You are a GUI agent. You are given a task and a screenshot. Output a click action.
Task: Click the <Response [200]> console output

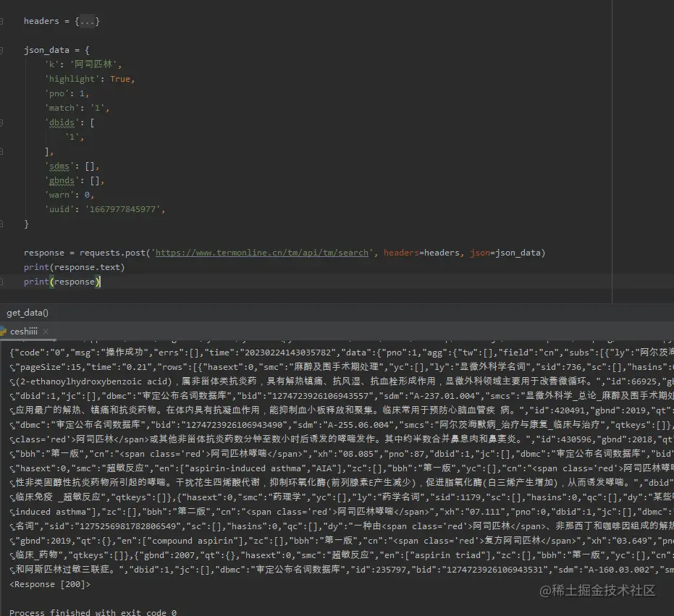point(50,584)
